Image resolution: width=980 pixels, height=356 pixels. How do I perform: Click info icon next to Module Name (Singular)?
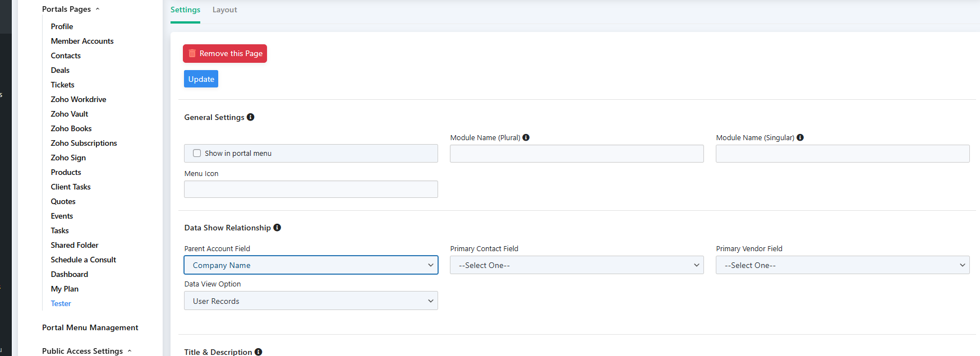[x=800, y=137]
